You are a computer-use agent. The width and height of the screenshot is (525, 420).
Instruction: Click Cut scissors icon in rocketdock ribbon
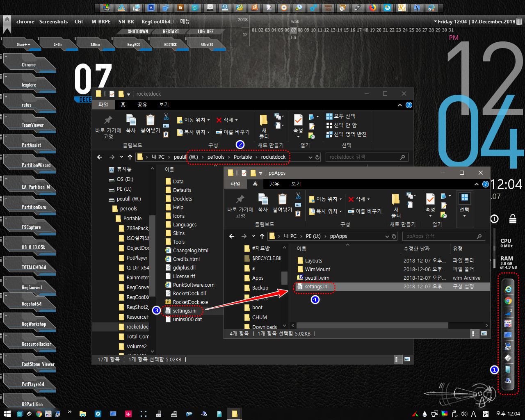[166, 116]
